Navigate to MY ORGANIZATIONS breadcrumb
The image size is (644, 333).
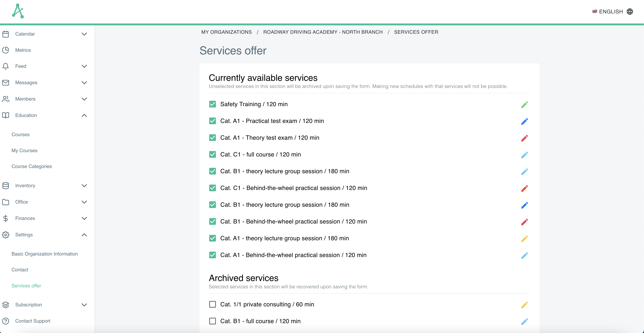pyautogui.click(x=227, y=32)
